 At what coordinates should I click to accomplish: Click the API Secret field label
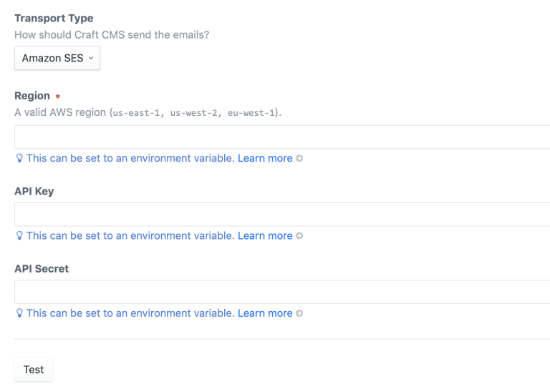click(42, 269)
